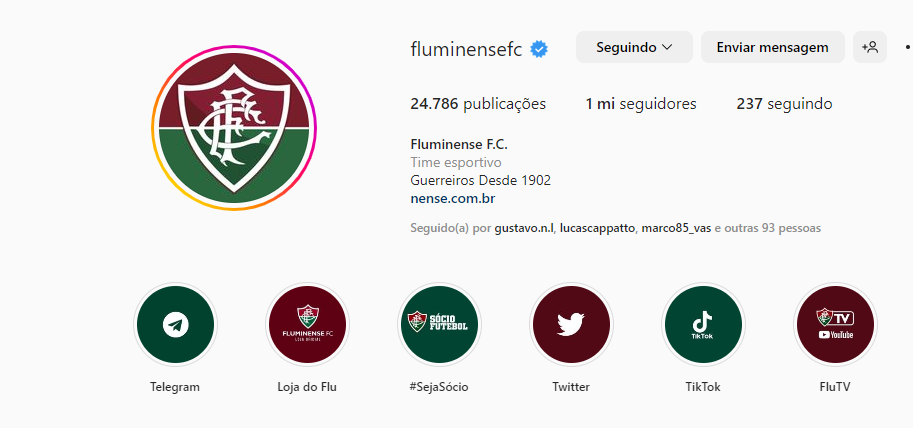
Task: Click the Enviar mensagem button
Action: pyautogui.click(x=773, y=47)
